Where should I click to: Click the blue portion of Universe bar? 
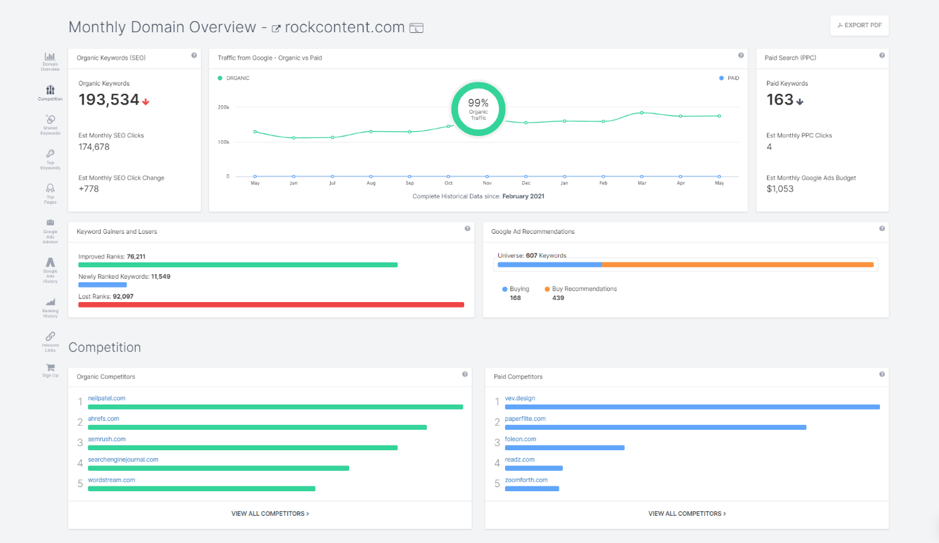pos(550,265)
